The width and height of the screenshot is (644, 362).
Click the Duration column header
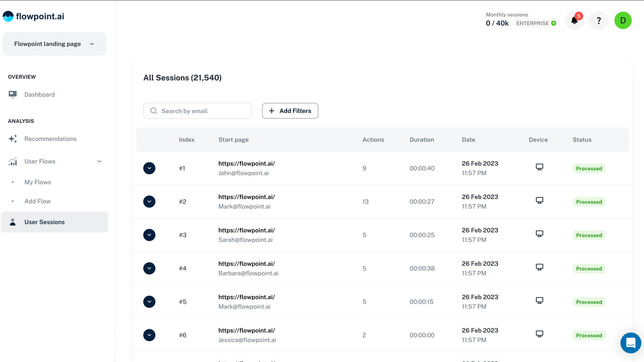click(x=421, y=140)
